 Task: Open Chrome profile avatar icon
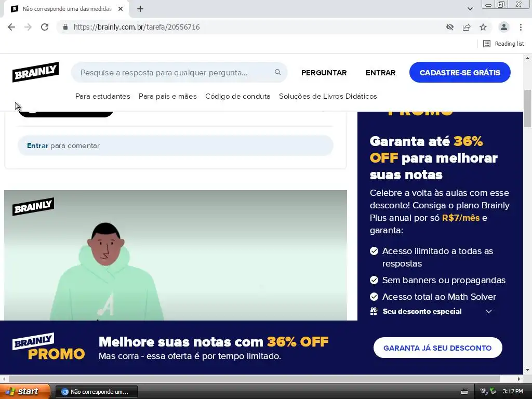point(504,27)
